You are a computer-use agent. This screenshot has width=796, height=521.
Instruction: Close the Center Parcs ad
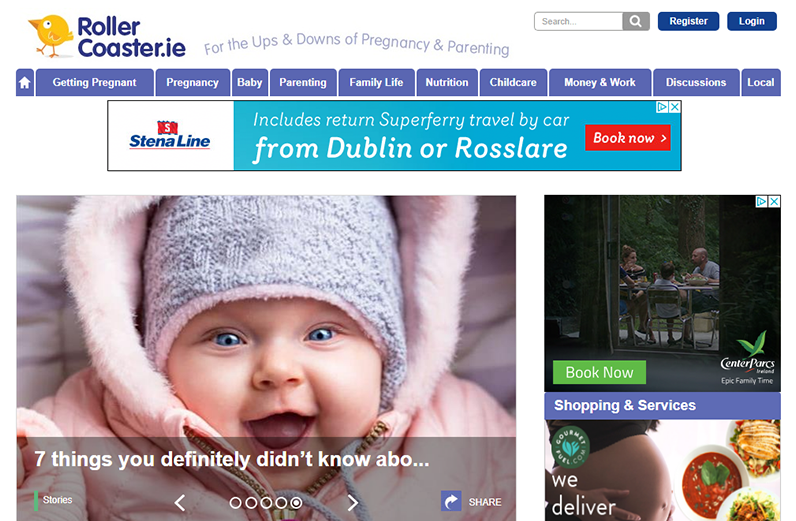pyautogui.click(x=774, y=202)
